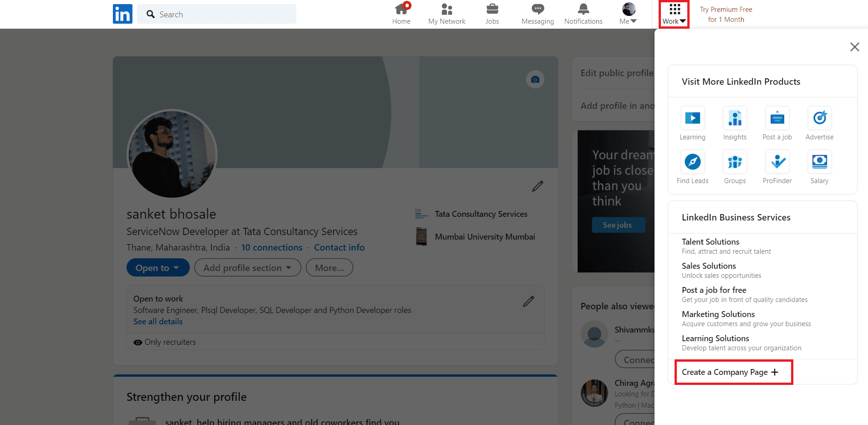
Task: Click the 'Thane, Maharashtra, India' location text
Action: tap(178, 247)
